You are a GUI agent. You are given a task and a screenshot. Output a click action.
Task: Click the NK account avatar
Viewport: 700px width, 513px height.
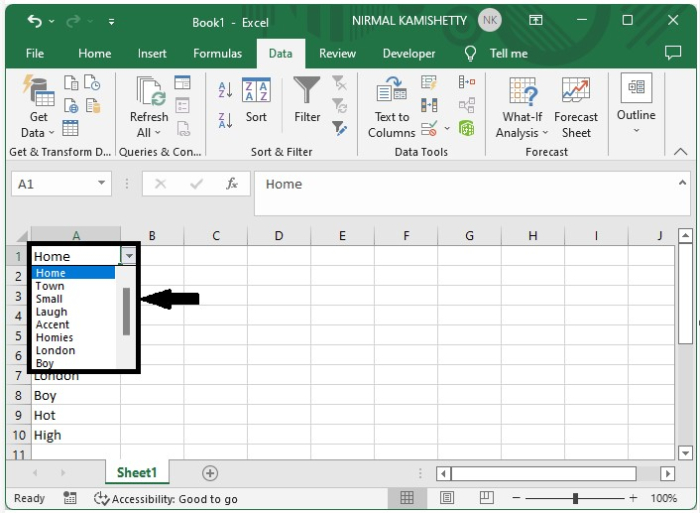pyautogui.click(x=490, y=21)
